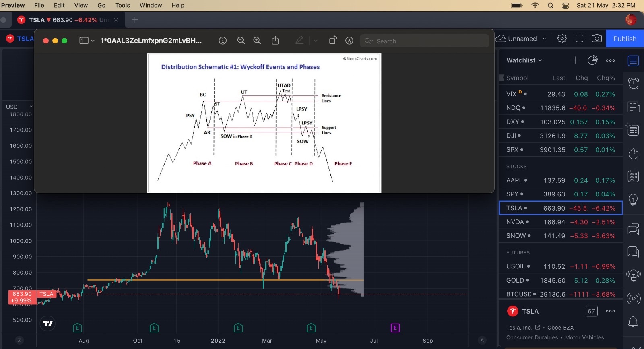This screenshot has width=644, height=349.
Task: Zoom in using Preview toolbar
Action: coord(257,41)
